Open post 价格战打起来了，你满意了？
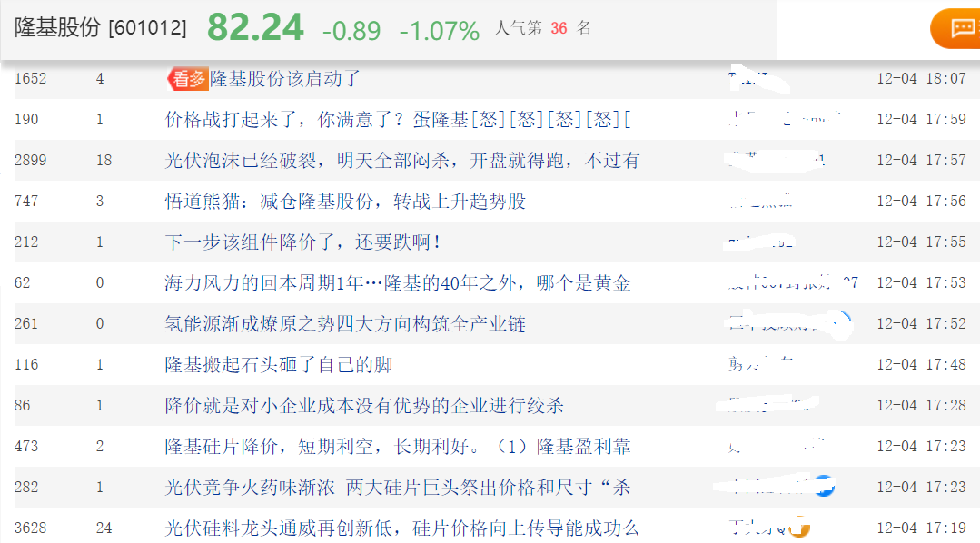The width and height of the screenshot is (980, 543). pyautogui.click(x=398, y=119)
